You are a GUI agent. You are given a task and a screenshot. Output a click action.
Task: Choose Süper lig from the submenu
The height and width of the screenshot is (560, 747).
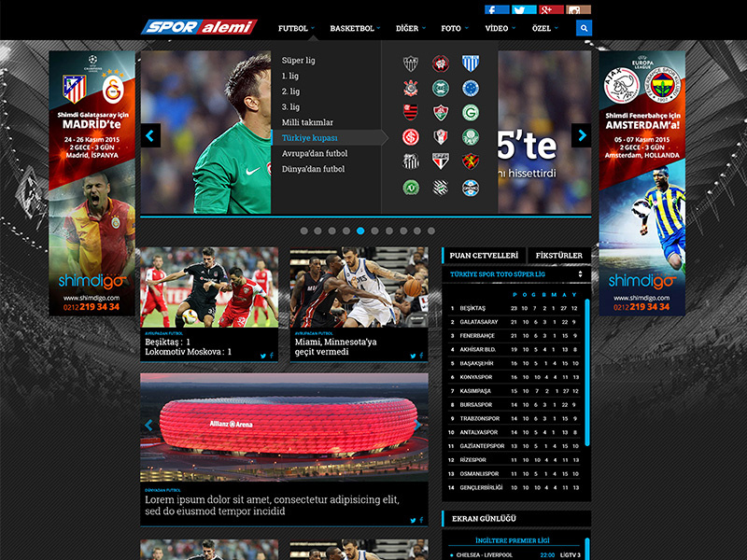tap(298, 61)
